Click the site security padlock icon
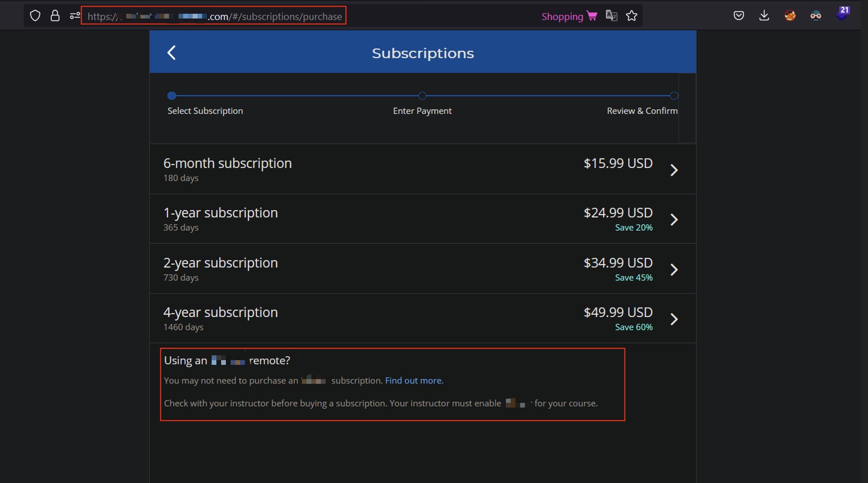 point(55,16)
